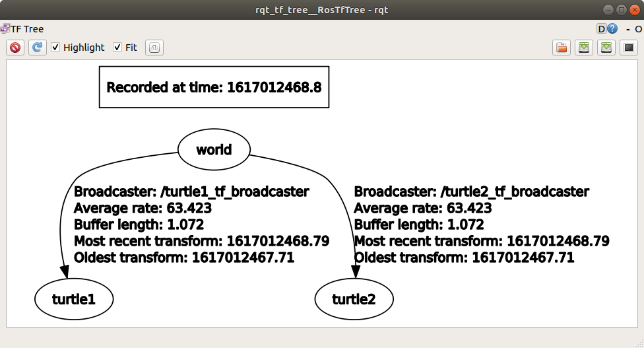Click the dash button in the panel header

pyautogui.click(x=628, y=29)
